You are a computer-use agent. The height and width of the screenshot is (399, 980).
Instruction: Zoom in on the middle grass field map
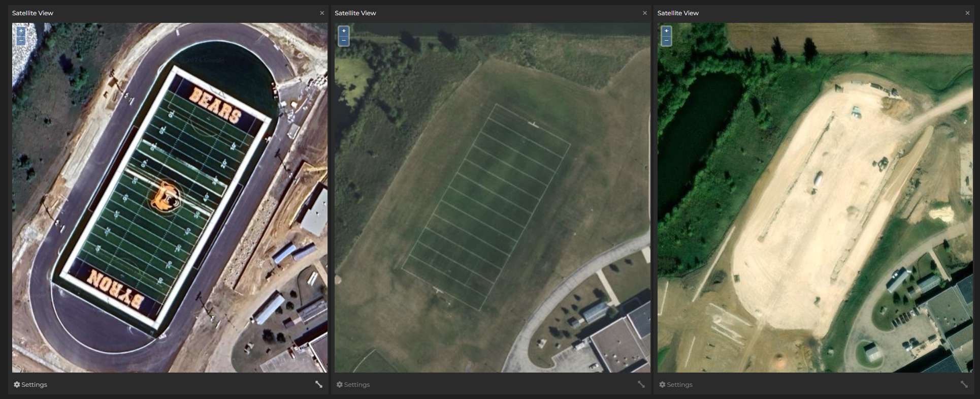click(x=344, y=31)
